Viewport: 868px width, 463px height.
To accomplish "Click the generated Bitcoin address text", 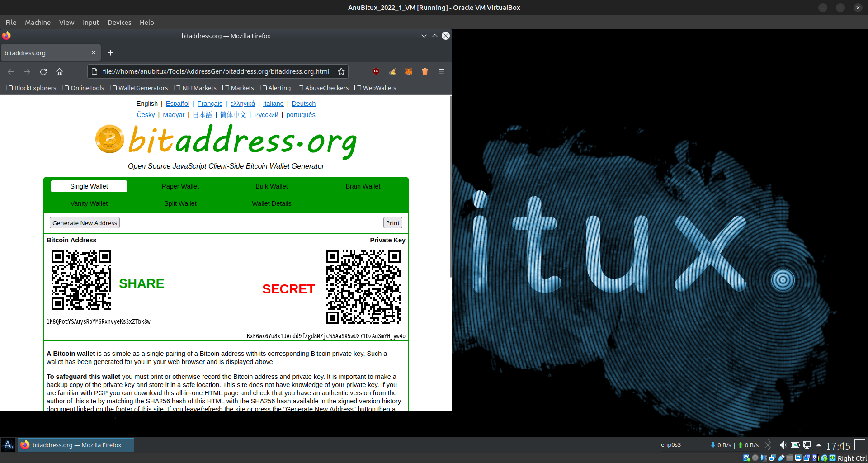I will click(x=99, y=321).
